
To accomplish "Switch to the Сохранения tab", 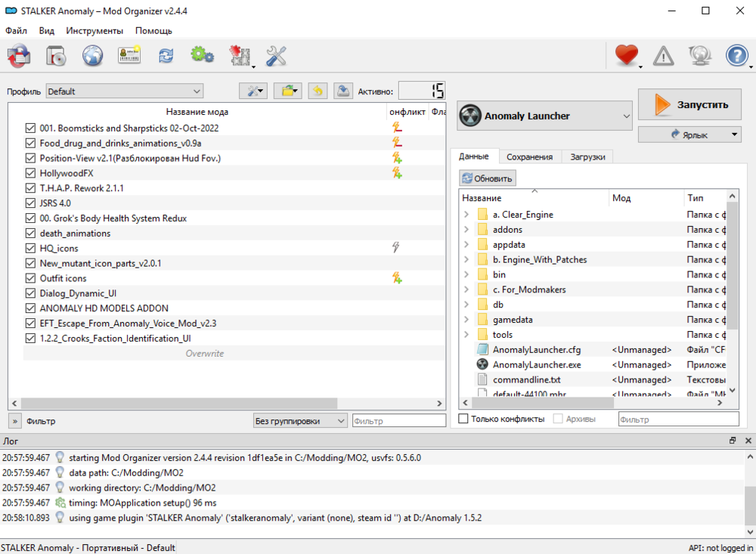I will pyautogui.click(x=531, y=156).
